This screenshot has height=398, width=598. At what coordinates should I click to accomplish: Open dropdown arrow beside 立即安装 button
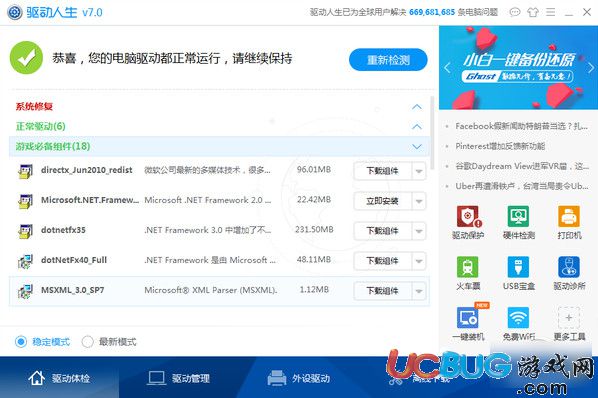click(419, 201)
